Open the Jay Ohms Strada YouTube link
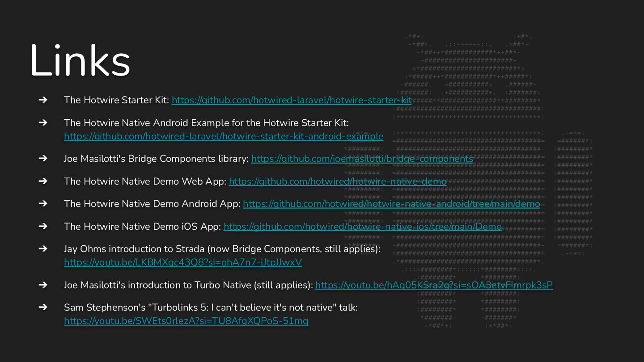This screenshot has height=362, width=644. pos(183,262)
